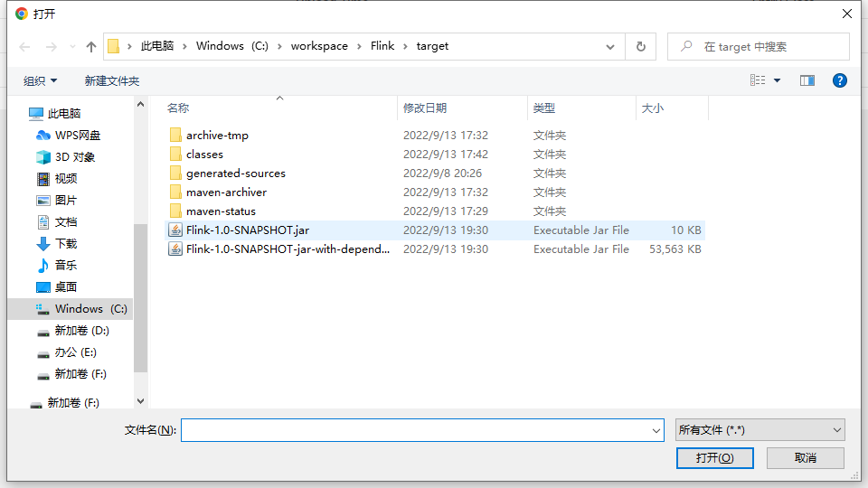Expand chevron after Flink in path
The height and width of the screenshot is (488, 868).
pos(405,46)
